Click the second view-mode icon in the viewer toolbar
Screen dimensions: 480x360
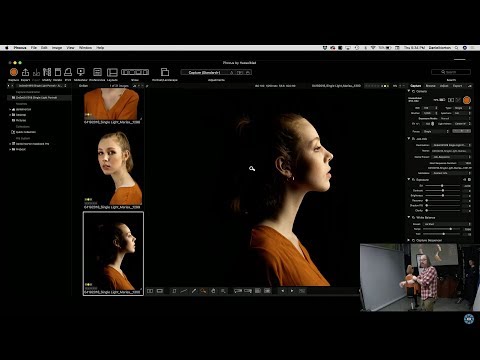coord(160,291)
